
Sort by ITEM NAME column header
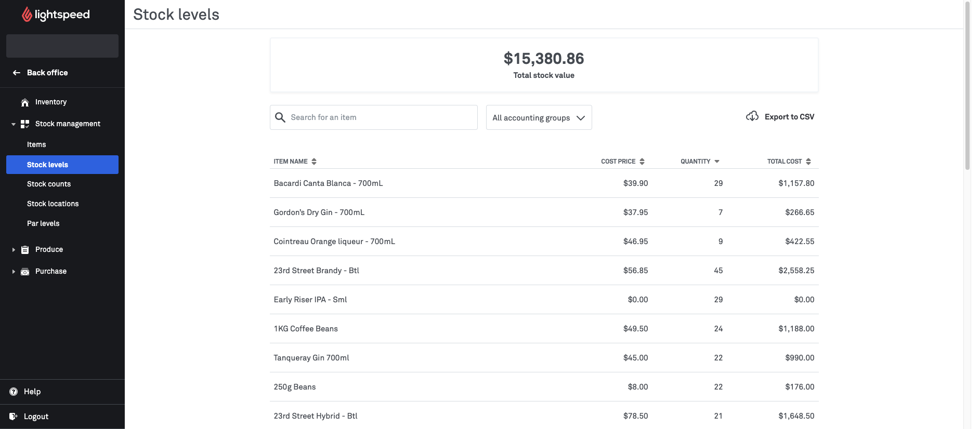(291, 162)
